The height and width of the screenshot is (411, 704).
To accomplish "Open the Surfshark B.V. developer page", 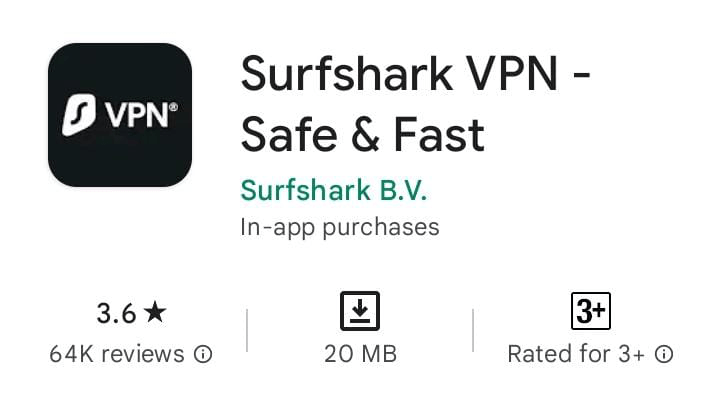I will [334, 190].
